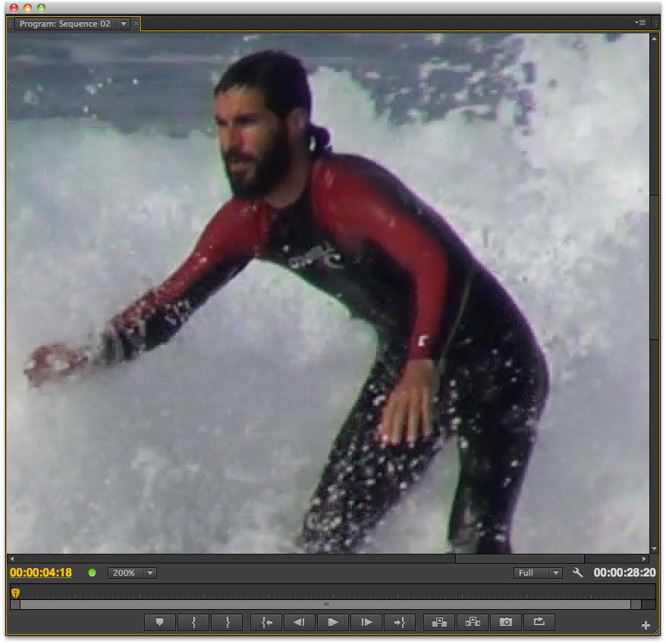Viewport: 666px width, 644px height.
Task: Open the wrench Settings menu
Action: (x=577, y=573)
